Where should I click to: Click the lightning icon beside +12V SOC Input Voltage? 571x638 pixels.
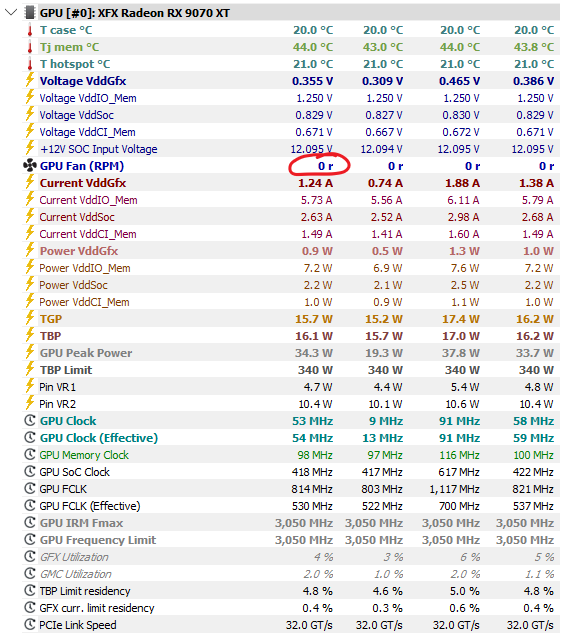pyautogui.click(x=30, y=148)
